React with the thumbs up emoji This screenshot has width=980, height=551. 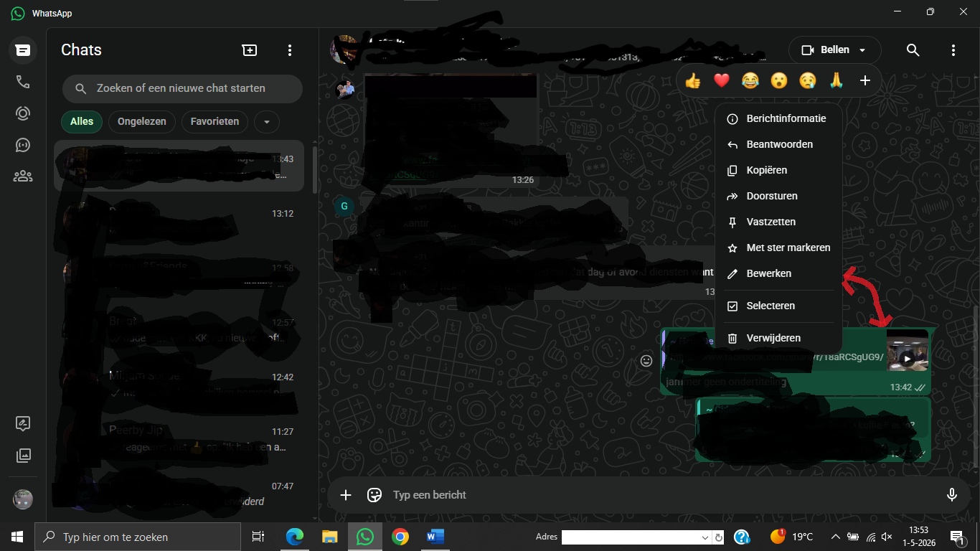[693, 81]
